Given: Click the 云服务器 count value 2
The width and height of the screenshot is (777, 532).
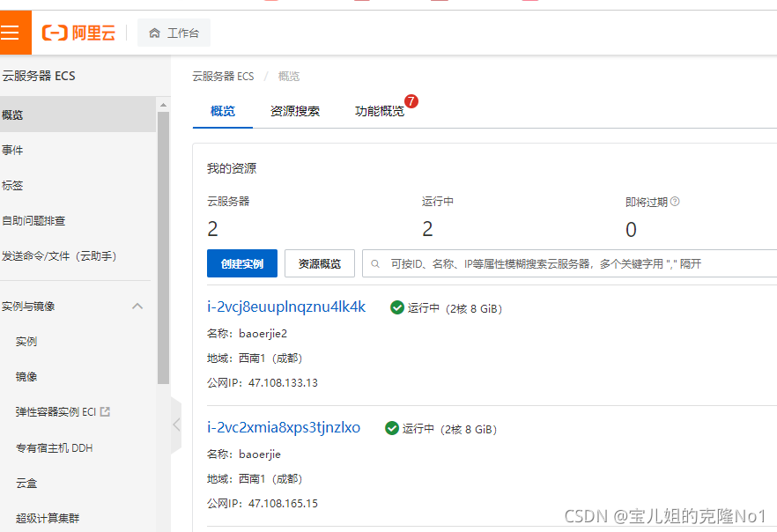Looking at the screenshot, I should 212,229.
